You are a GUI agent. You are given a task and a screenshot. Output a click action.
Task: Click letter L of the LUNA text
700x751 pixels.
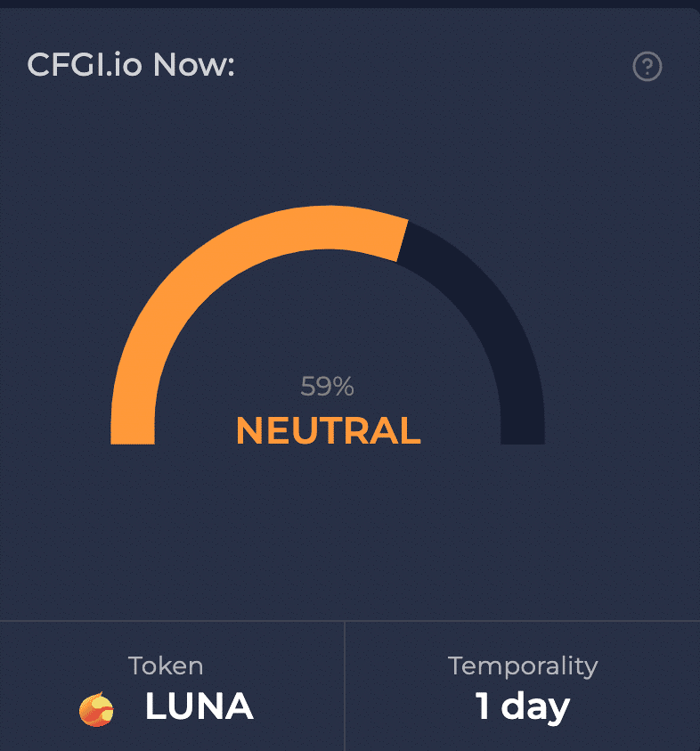(155, 706)
